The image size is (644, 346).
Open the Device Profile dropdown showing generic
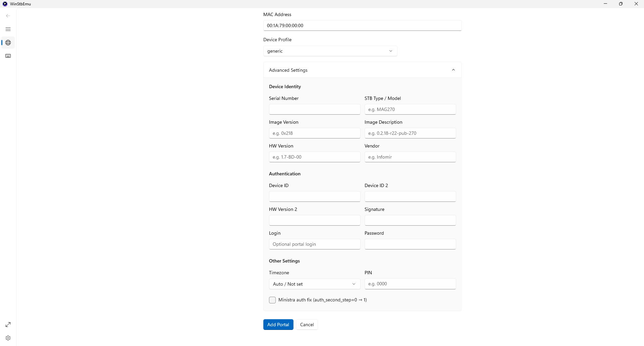pos(330,51)
